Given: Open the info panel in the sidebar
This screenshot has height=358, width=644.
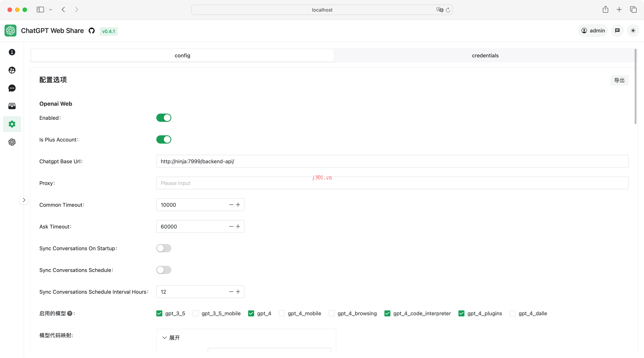Looking at the screenshot, I should pyautogui.click(x=12, y=52).
